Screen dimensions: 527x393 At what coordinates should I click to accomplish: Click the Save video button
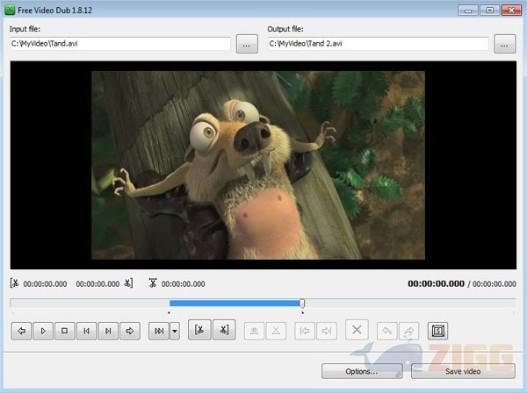(x=463, y=371)
